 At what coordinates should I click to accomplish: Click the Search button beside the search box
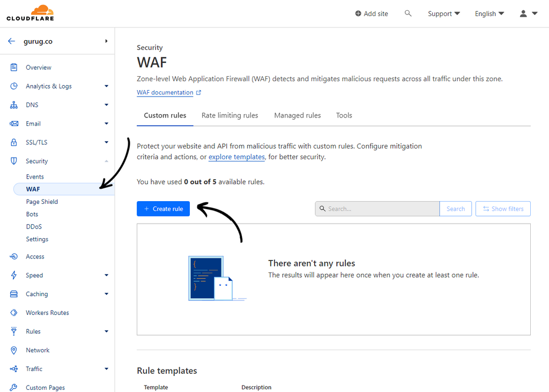pos(456,209)
